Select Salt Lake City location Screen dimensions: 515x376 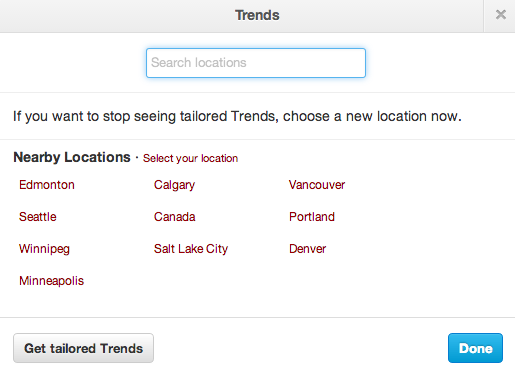coord(191,249)
